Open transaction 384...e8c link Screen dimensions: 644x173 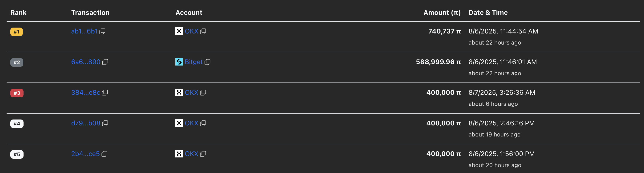85,93
